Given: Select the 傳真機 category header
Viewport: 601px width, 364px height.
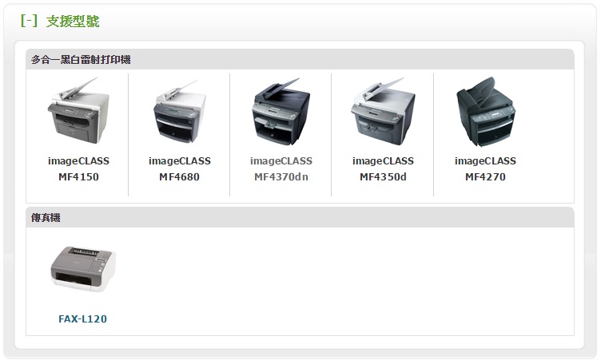Looking at the screenshot, I should coord(300,217).
